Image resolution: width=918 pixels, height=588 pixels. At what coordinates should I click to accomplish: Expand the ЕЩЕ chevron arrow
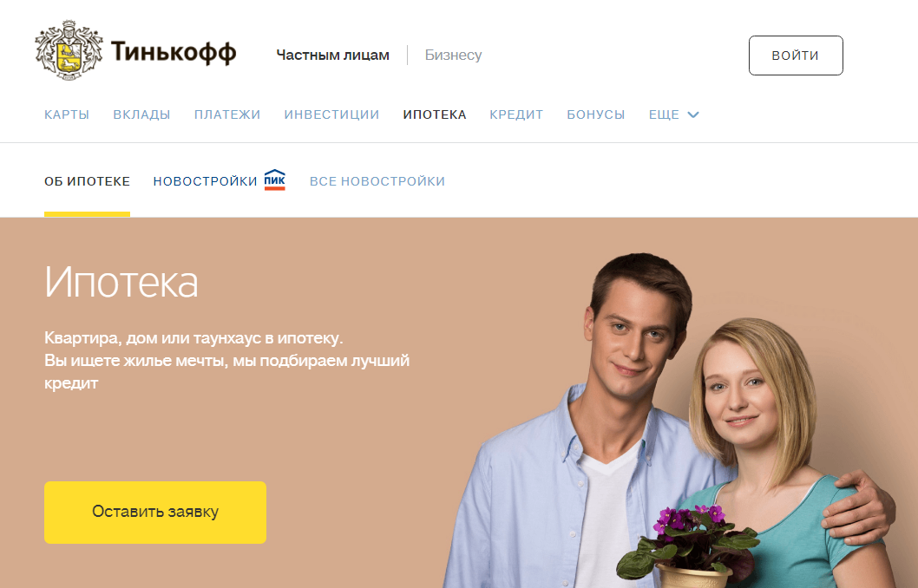[693, 114]
